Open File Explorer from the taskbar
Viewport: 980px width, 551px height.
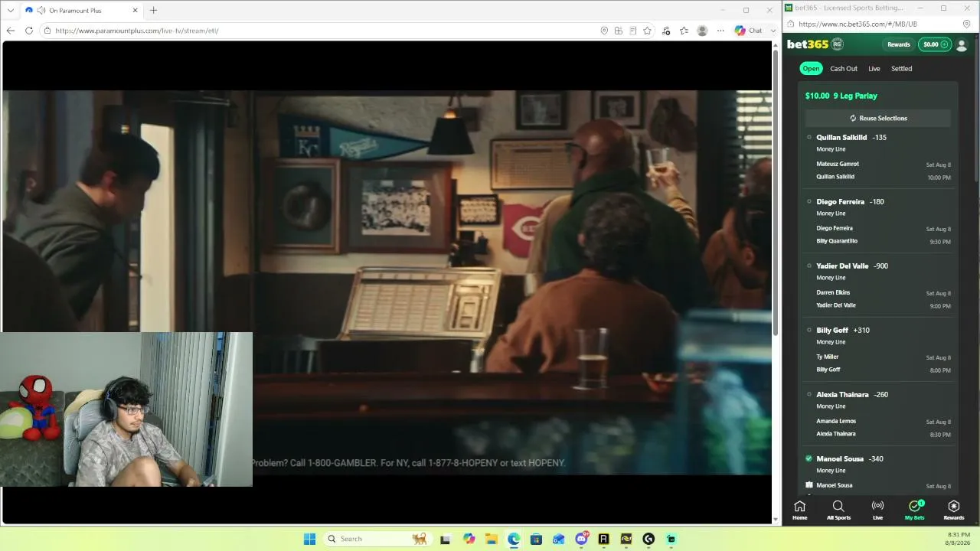[x=491, y=539]
